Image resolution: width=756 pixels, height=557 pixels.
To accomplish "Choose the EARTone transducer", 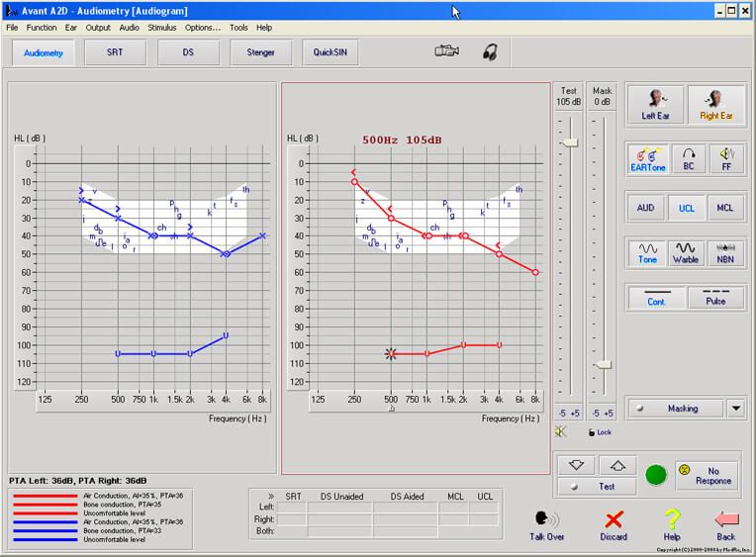I will 648,158.
